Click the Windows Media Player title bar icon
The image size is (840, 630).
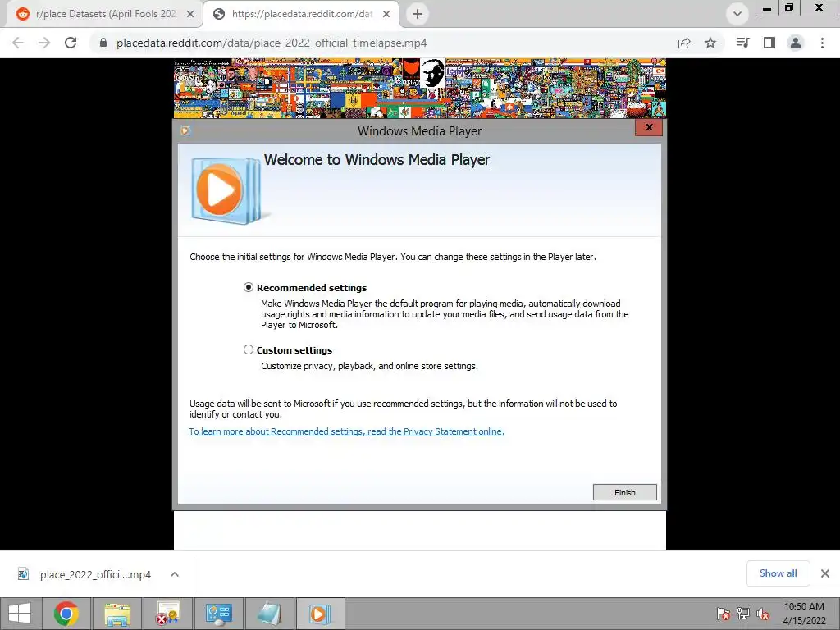185,130
